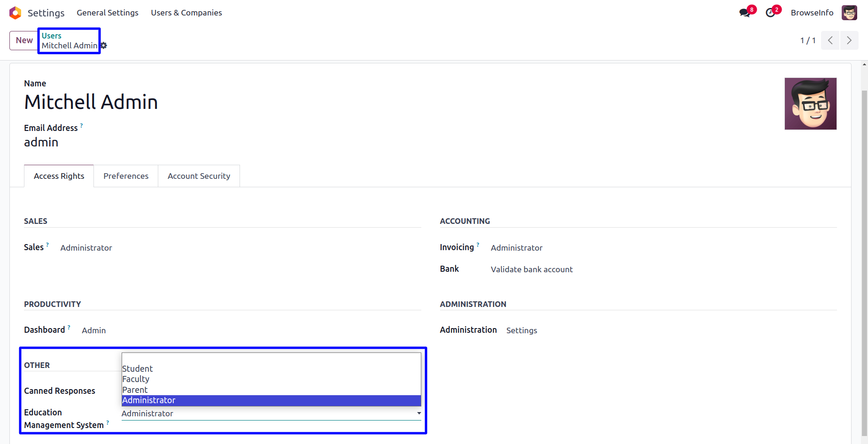Choose Student from the education dropdown list
Image resolution: width=868 pixels, height=444 pixels.
271,369
